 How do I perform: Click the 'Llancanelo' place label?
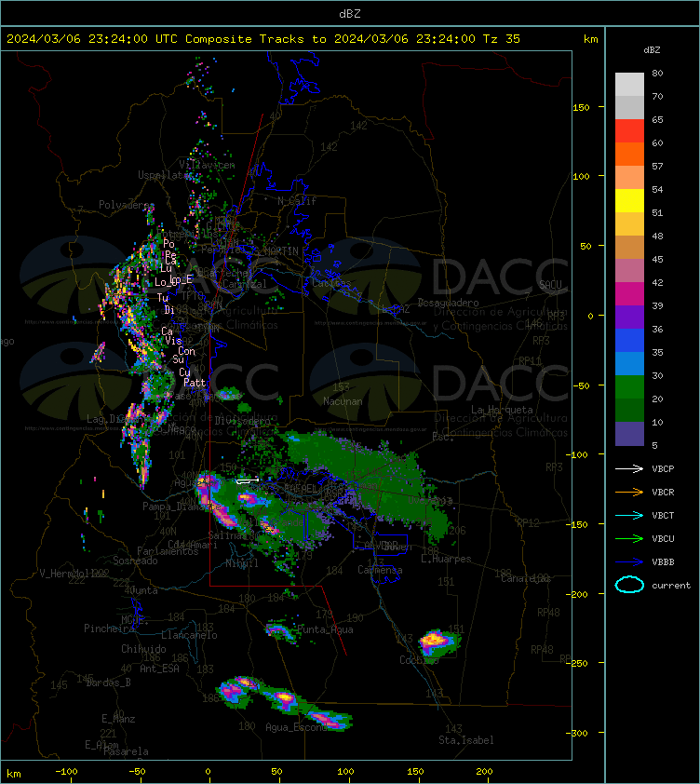pos(189,635)
